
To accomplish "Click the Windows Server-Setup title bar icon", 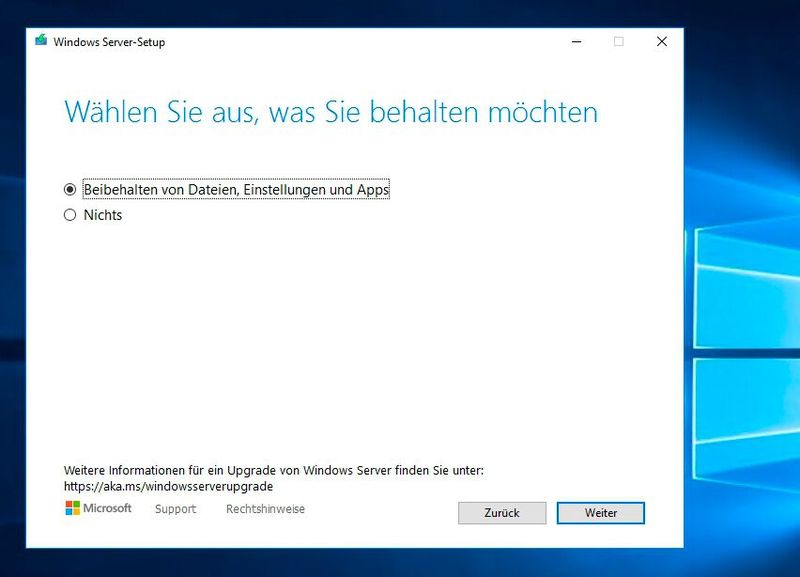I will coord(42,42).
